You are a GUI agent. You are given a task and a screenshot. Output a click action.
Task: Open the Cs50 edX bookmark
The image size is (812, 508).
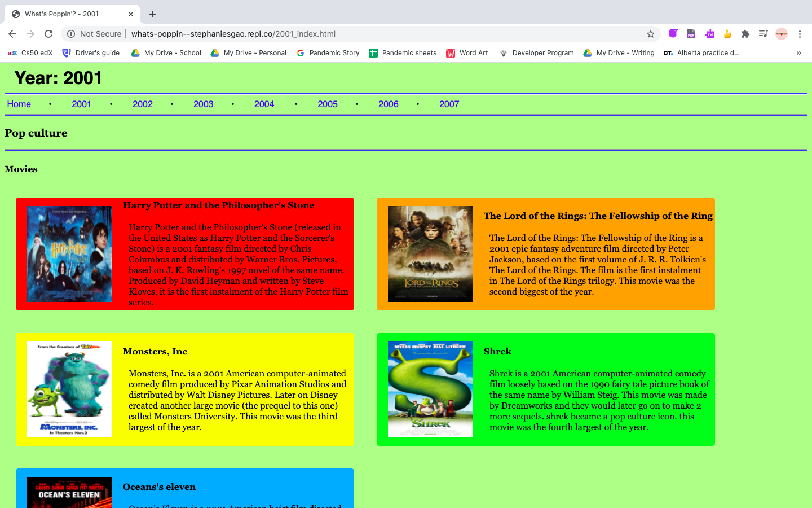pyautogui.click(x=30, y=53)
